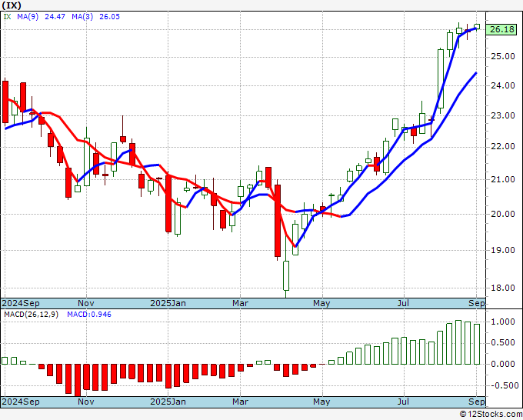This screenshot has width=523, height=420.
Task: Click the 25.00 price axis label
Action: (x=503, y=56)
